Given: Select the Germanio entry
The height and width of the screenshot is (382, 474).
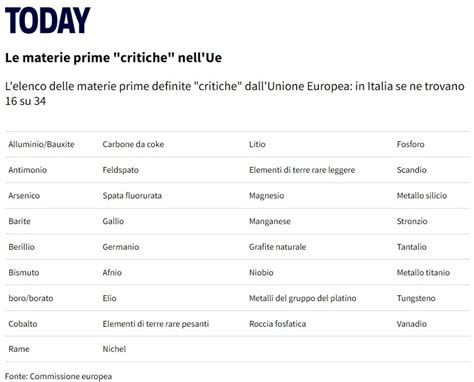Looking at the screenshot, I should coord(121,247).
